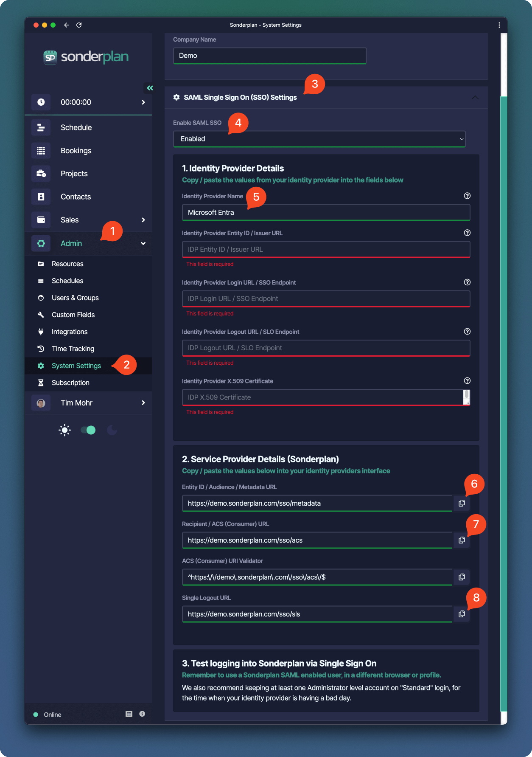532x757 pixels.
Task: Toggle the light/dark theme switch
Action: 88,430
